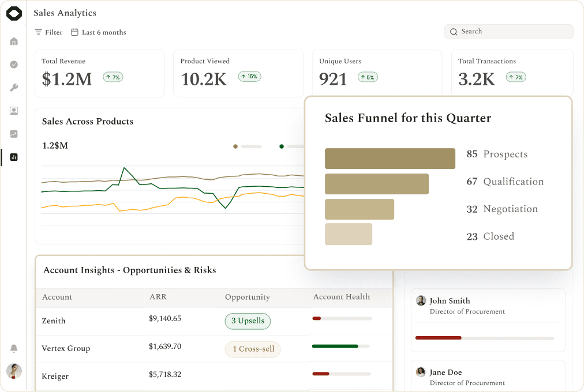Open the Total Revenue card

click(x=100, y=74)
